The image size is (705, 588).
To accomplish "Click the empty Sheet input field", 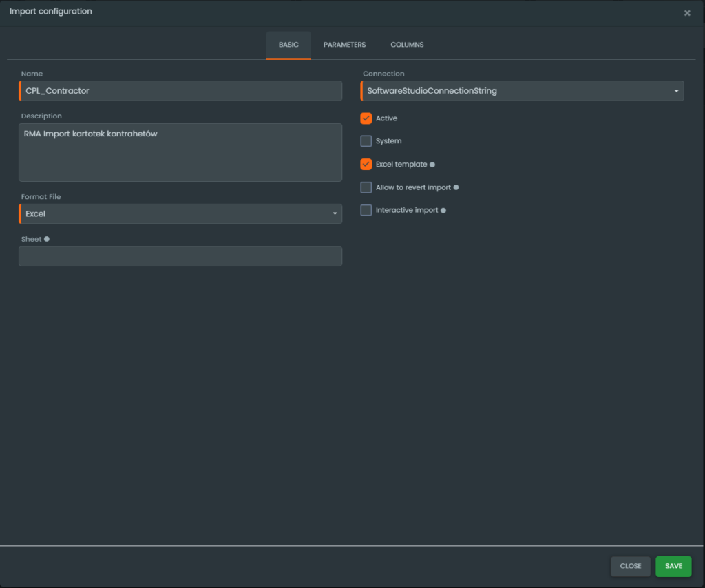I will (x=180, y=256).
